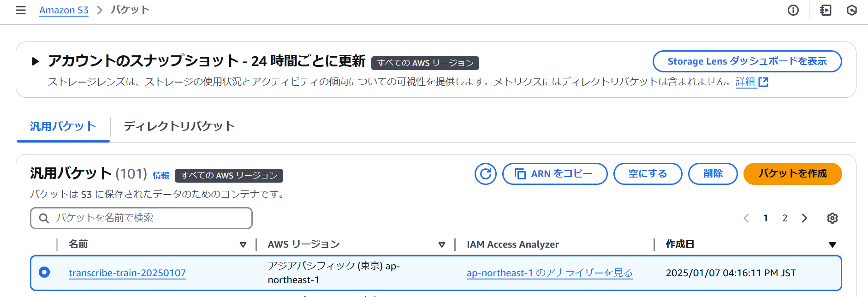Image resolution: width=868 pixels, height=297 pixels.
Task: Sort by 作成日 column arrow
Action: (832, 245)
